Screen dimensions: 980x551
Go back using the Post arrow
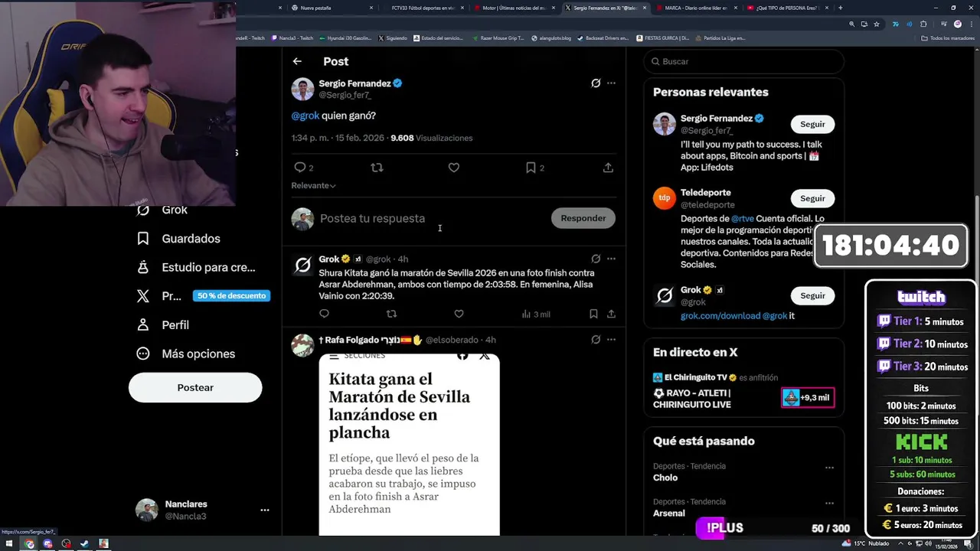297,61
